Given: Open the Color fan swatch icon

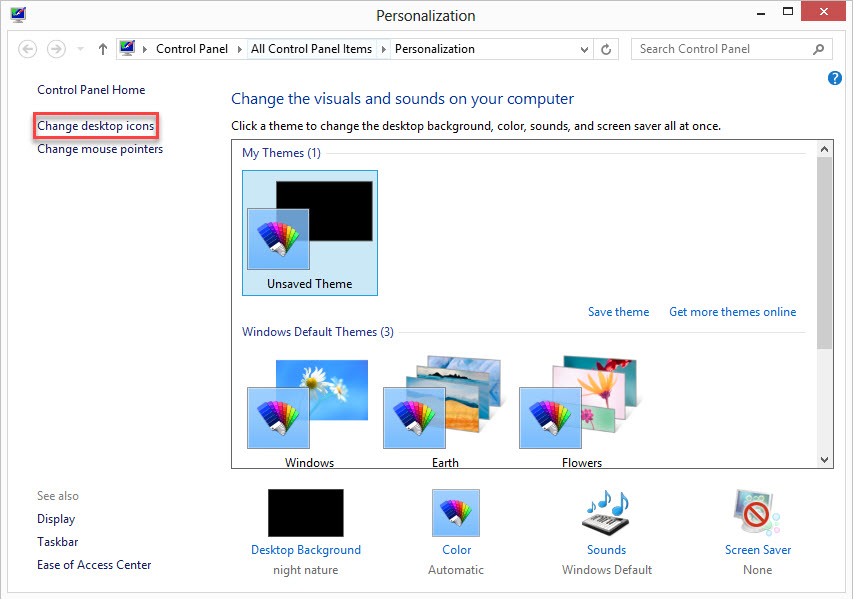Looking at the screenshot, I should [456, 512].
